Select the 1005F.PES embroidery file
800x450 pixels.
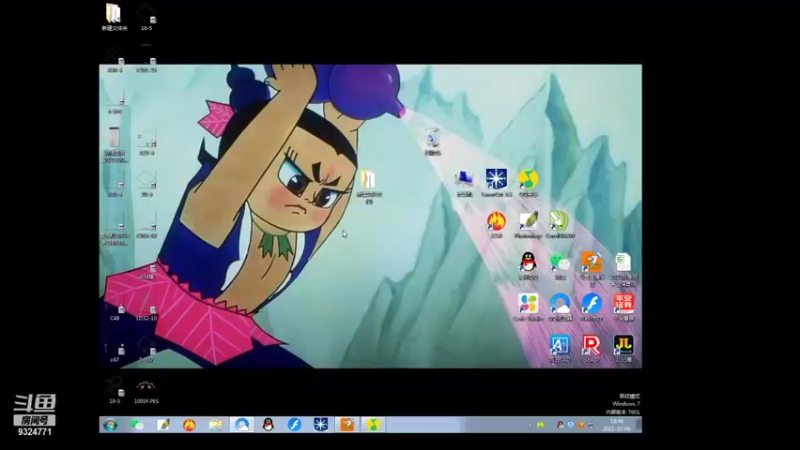[x=146, y=390]
